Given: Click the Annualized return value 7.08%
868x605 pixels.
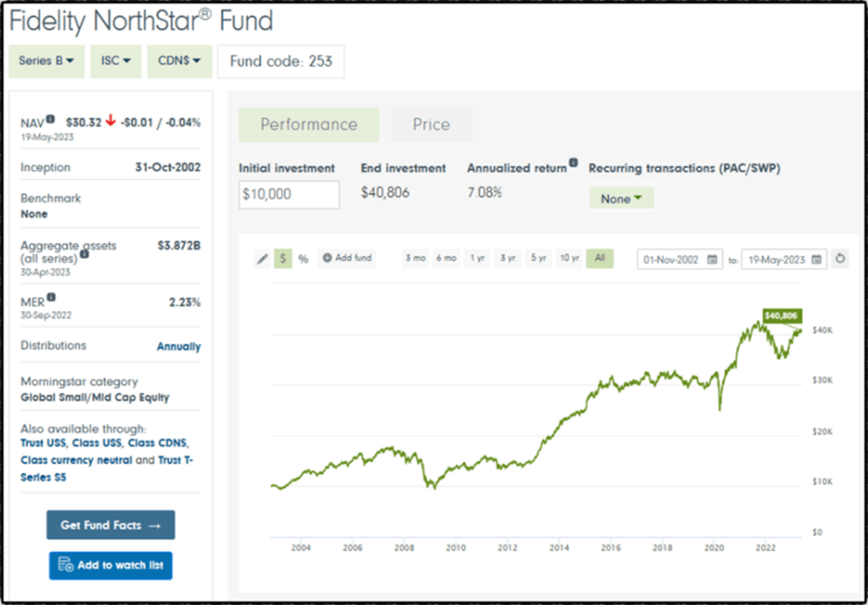Looking at the screenshot, I should click(x=484, y=193).
